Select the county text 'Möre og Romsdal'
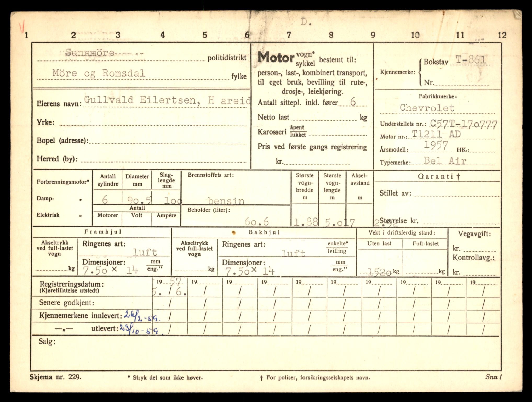The image size is (532, 402). (99, 73)
